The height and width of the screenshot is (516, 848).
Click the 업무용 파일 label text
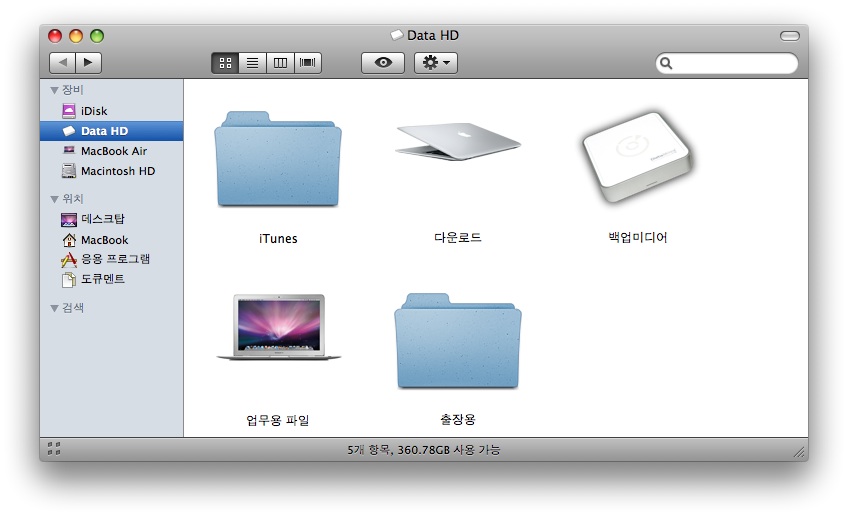click(278, 420)
